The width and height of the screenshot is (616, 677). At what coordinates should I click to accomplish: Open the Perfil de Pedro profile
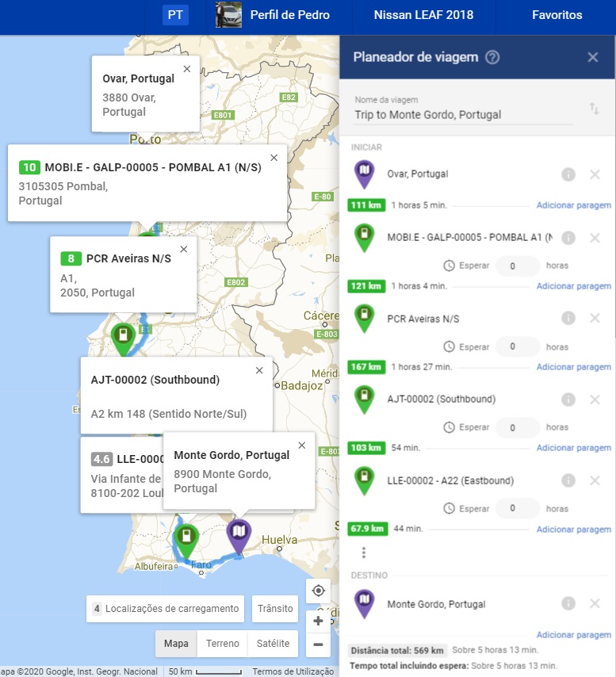pyautogui.click(x=289, y=15)
